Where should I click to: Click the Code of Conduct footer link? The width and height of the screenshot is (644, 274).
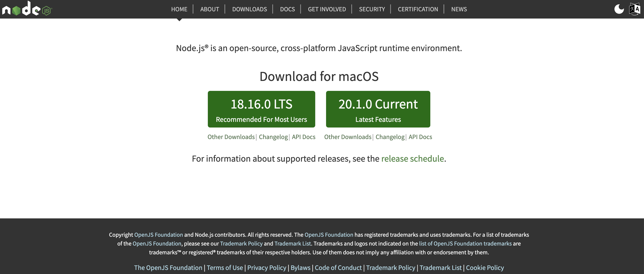(338, 267)
